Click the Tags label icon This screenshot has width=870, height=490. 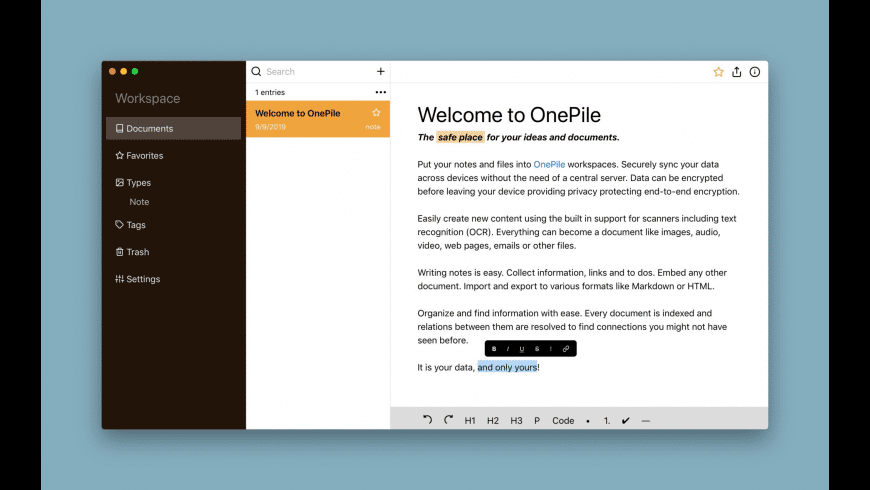[119, 224]
